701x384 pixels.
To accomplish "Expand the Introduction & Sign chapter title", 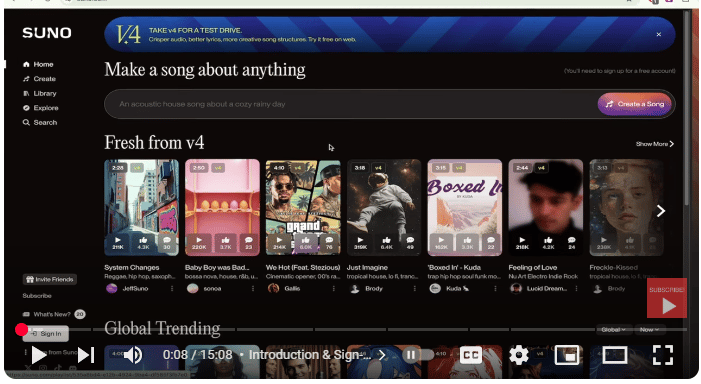I will 317,355.
